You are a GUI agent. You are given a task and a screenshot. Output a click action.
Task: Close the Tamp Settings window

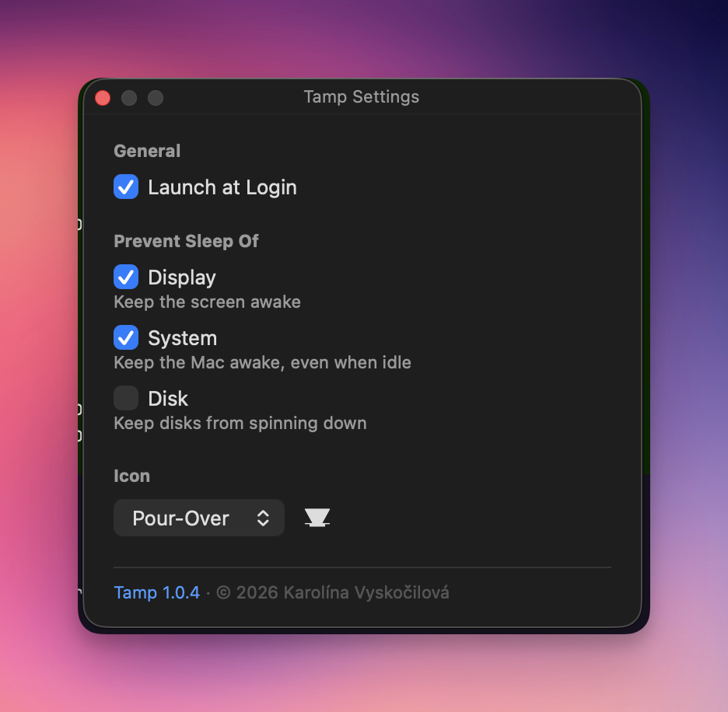103,98
